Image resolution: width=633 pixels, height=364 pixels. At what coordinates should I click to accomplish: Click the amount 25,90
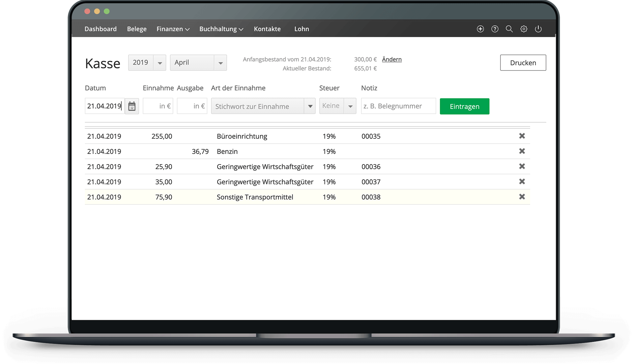coord(164,167)
